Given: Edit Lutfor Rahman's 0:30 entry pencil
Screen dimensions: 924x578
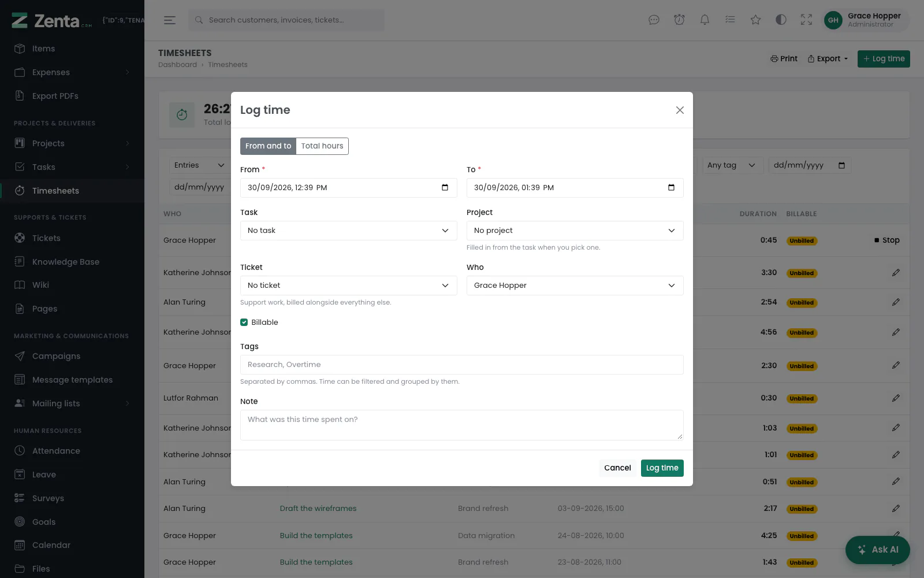Looking at the screenshot, I should 896,398.
